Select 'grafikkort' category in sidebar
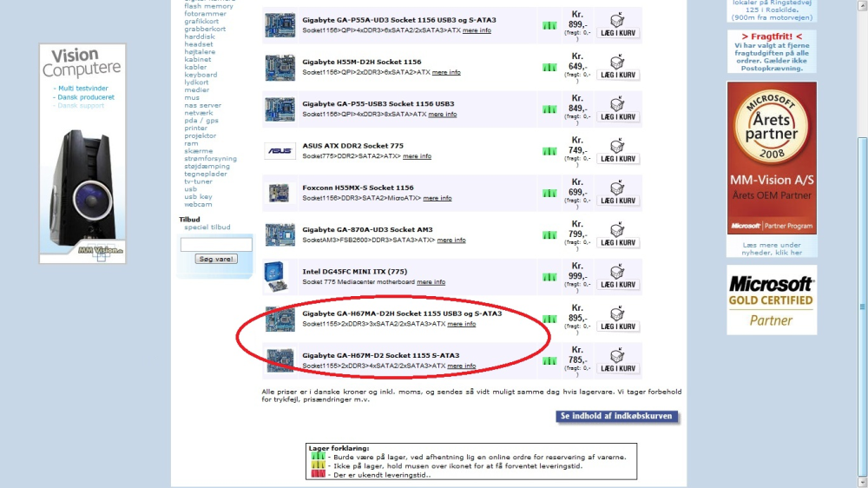The width and height of the screenshot is (868, 488). point(201,21)
